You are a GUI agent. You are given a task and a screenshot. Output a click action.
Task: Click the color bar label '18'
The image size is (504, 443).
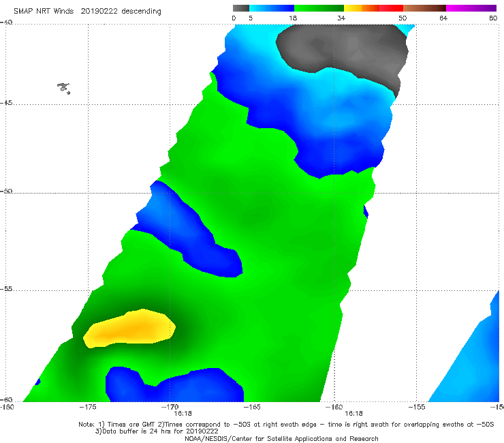(x=293, y=18)
